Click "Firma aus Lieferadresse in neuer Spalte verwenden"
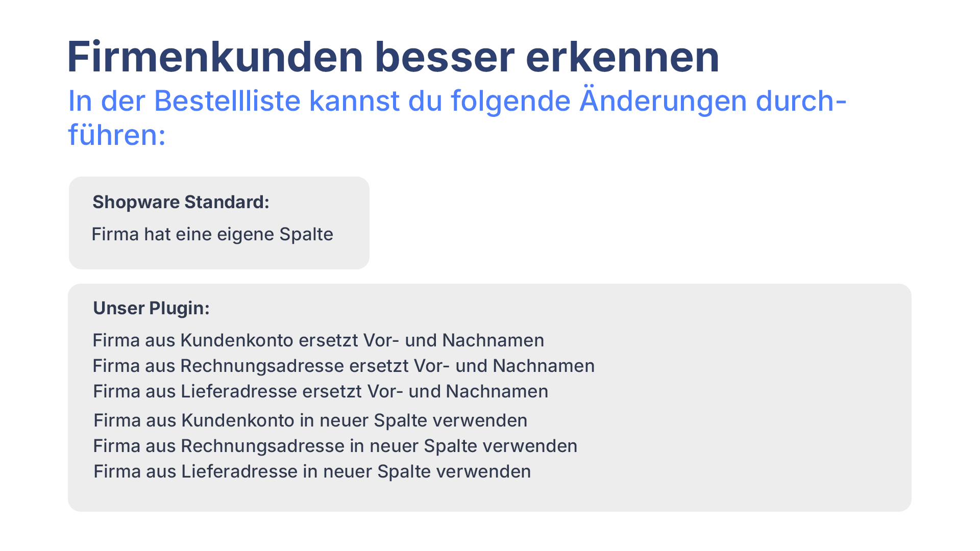Screen dimensions: 980x551 click(312, 471)
